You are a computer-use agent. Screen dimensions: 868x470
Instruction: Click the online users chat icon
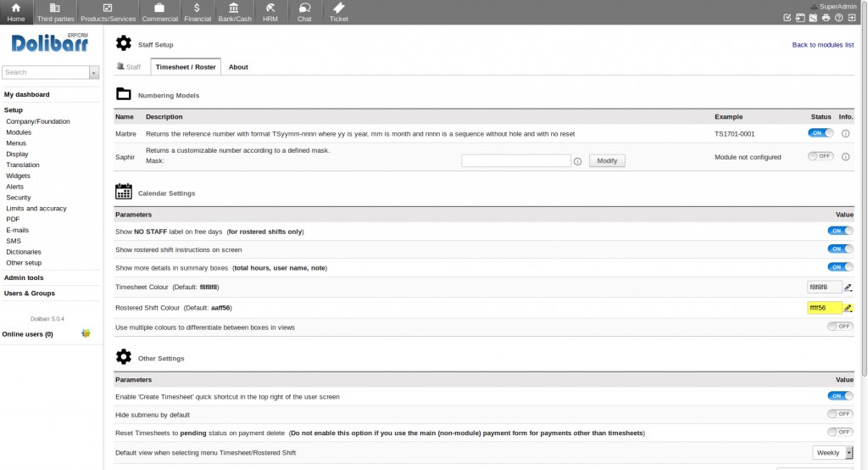86,333
